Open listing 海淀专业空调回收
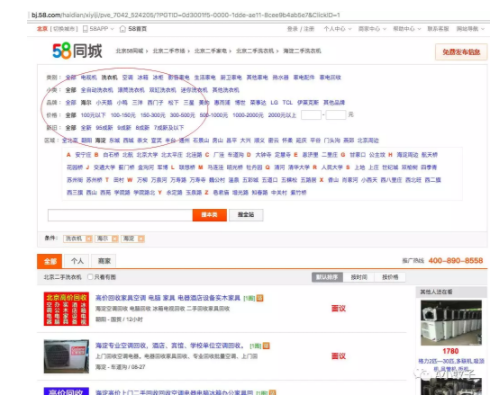498x406 pixels. click(170, 346)
